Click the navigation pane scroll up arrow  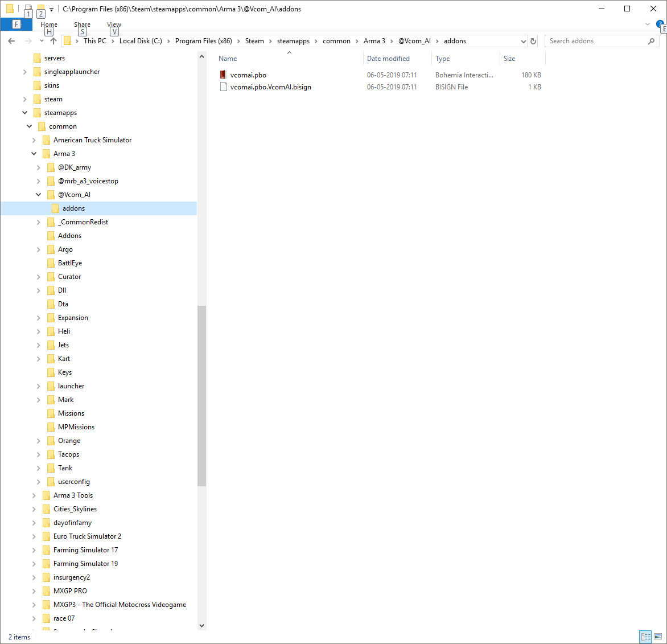coord(201,56)
